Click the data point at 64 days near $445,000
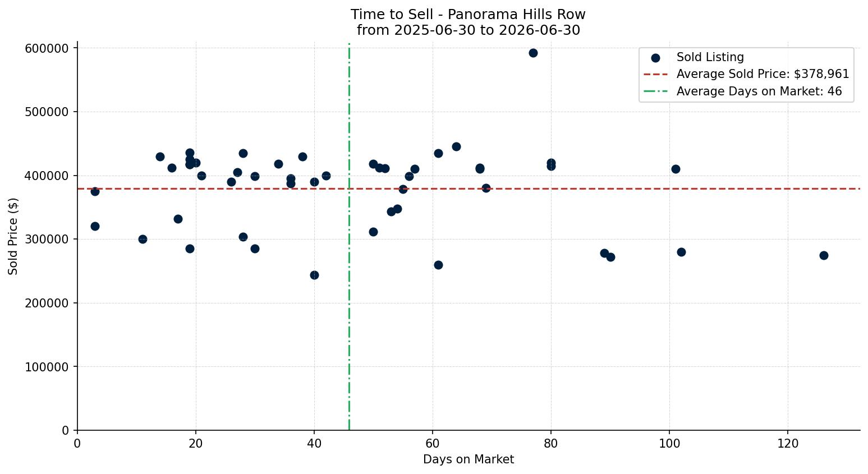Screen dimensions: 868x474 coord(456,146)
